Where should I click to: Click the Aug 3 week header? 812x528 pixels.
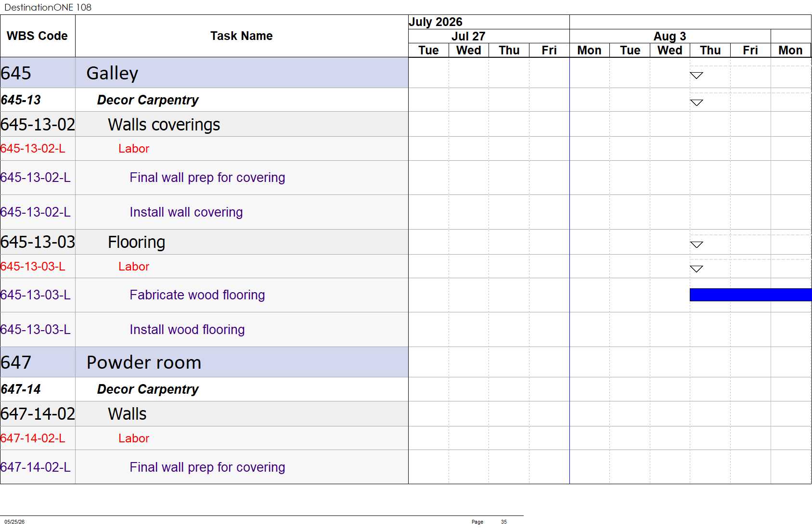point(670,37)
